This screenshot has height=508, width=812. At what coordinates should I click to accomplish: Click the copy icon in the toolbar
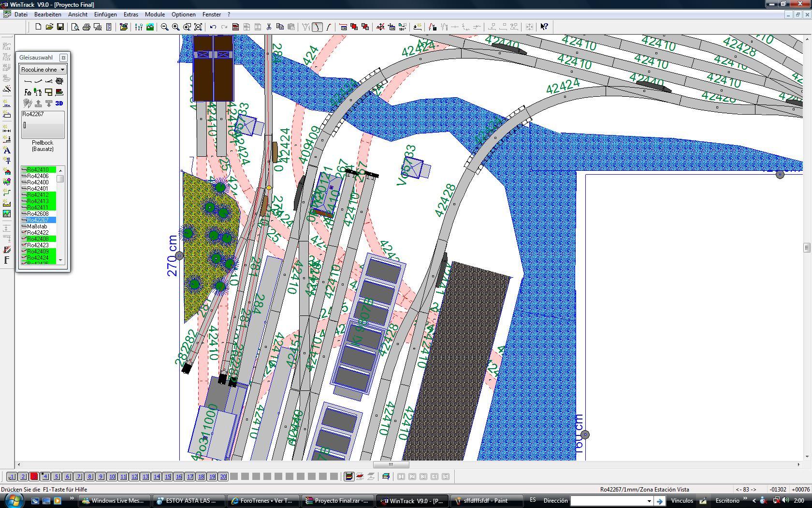[280, 27]
